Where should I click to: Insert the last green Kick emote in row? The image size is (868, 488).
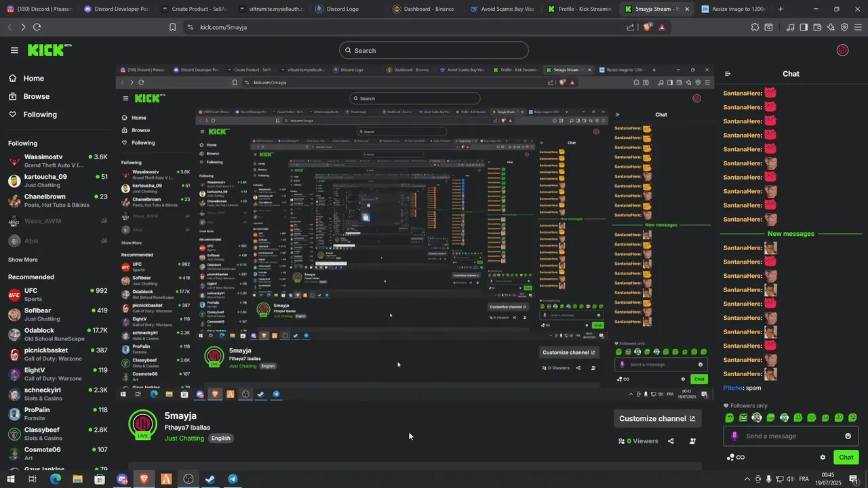coord(852,418)
